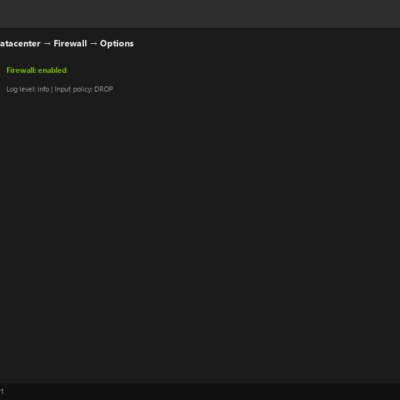400x400 pixels.
Task: Click the 'Log level: info' text
Action: pos(28,89)
